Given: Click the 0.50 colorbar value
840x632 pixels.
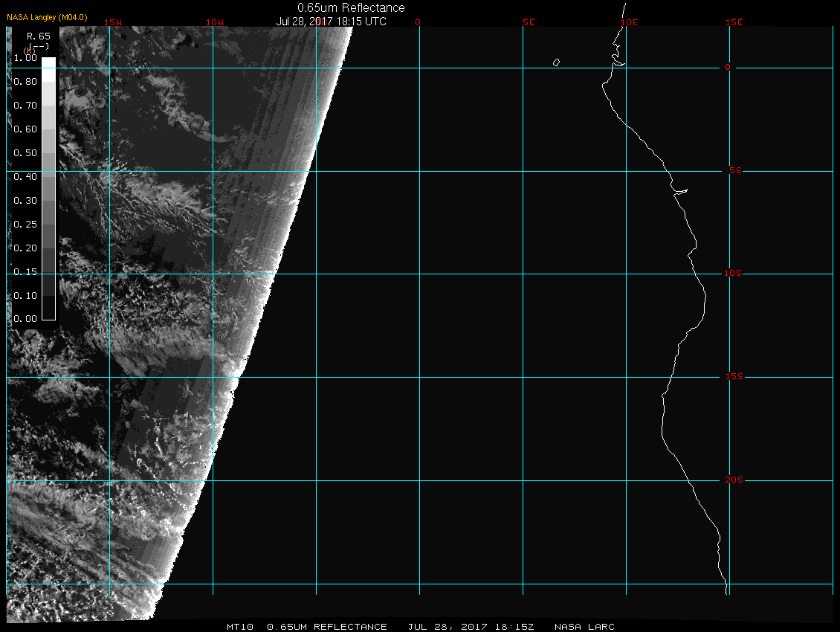Looking at the screenshot, I should (25, 152).
